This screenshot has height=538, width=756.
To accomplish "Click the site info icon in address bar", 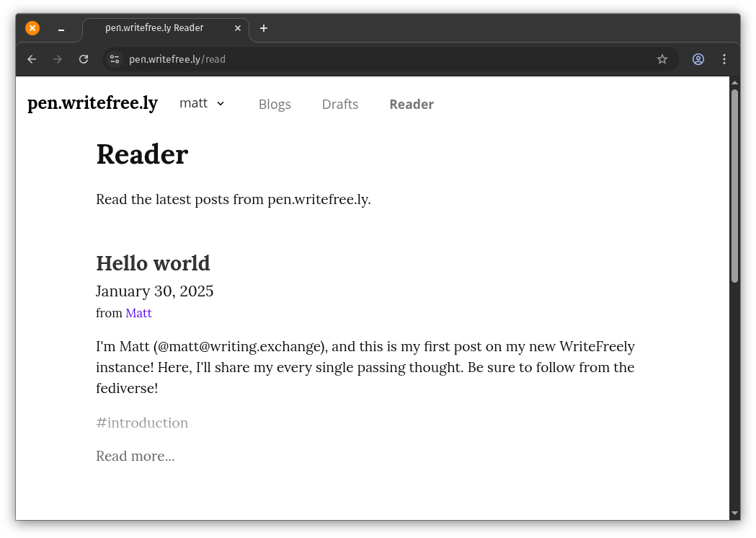I will [115, 59].
